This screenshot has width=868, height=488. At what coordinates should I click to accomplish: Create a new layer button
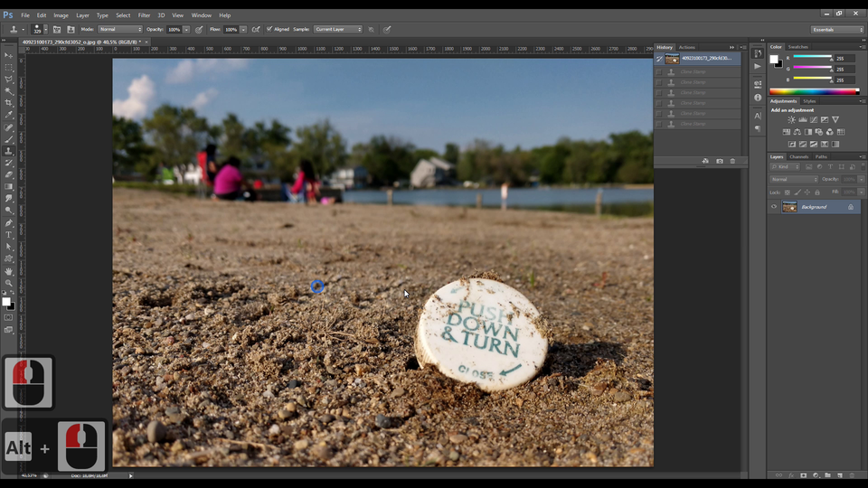840,475
